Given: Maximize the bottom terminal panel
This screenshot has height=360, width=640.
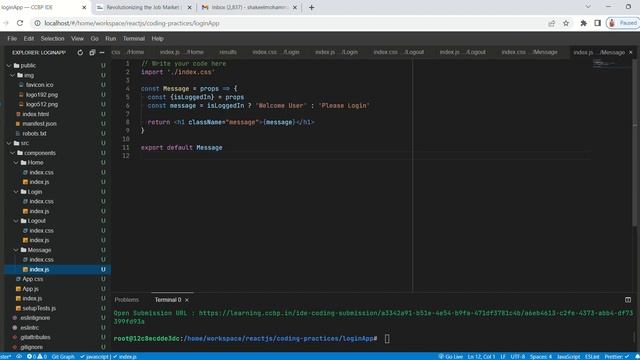Looking at the screenshot, I should (x=628, y=300).
